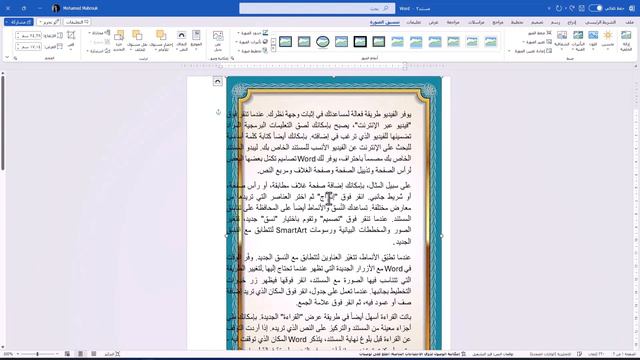Apply the oval picture style thumbnail

(322, 41)
